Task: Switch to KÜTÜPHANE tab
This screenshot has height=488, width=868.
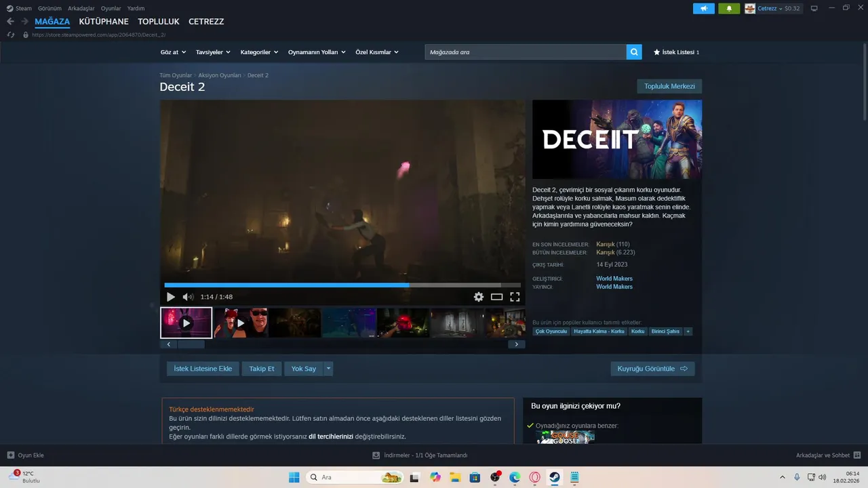Action: coord(104,22)
